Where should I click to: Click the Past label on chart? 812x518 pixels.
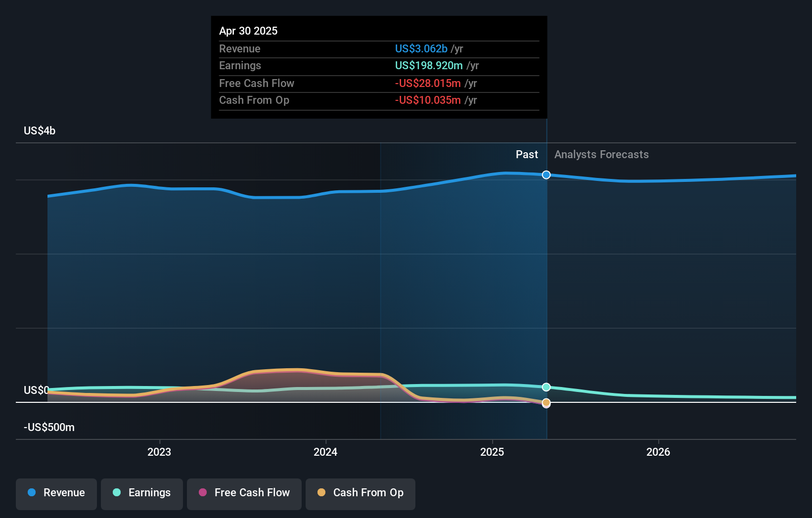click(527, 154)
